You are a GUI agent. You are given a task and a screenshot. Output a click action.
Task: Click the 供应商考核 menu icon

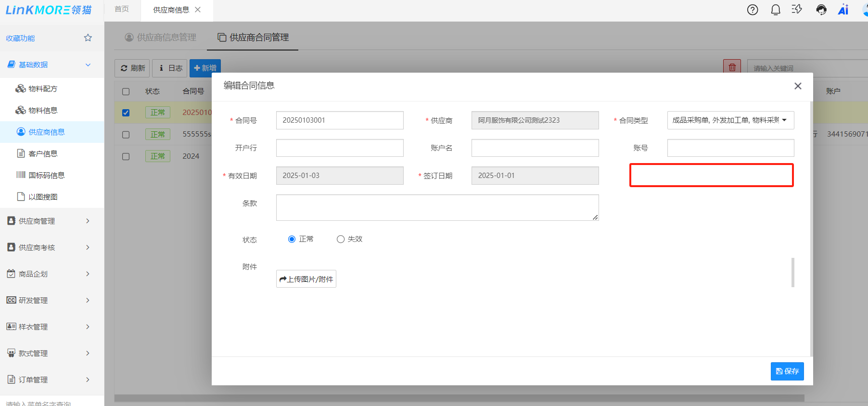[11, 247]
